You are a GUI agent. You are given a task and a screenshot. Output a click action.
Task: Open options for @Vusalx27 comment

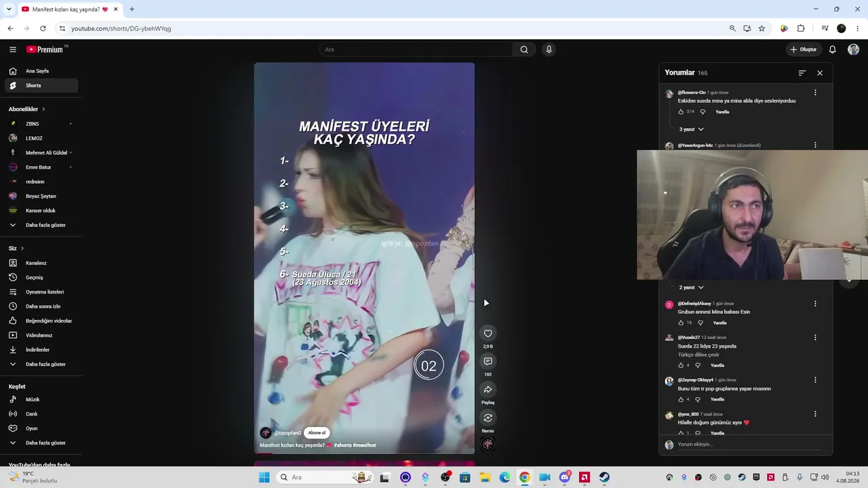815,338
